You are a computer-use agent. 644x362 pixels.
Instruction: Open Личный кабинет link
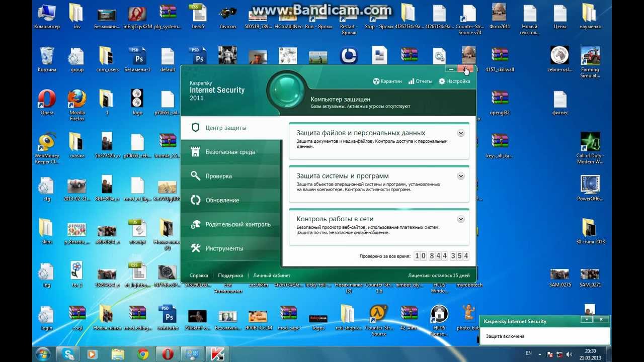point(272,276)
